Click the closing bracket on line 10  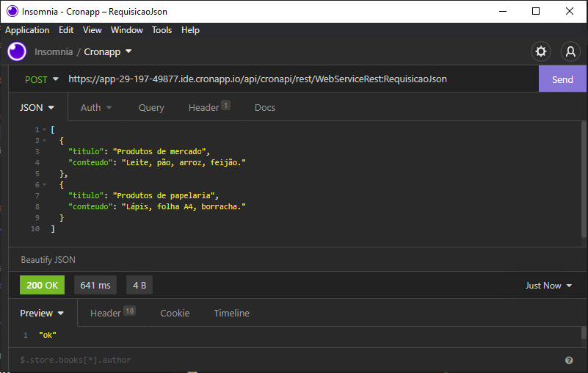[53, 228]
